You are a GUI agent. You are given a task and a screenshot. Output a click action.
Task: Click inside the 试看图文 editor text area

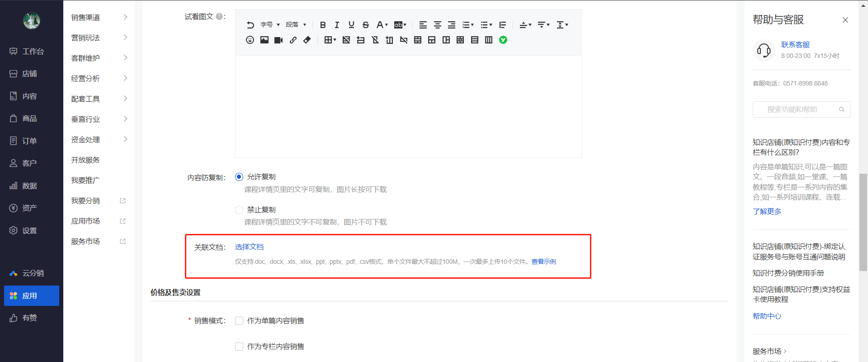pos(408,106)
